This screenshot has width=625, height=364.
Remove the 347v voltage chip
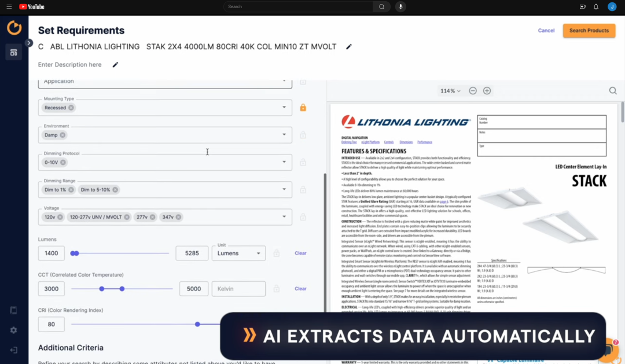(179, 217)
